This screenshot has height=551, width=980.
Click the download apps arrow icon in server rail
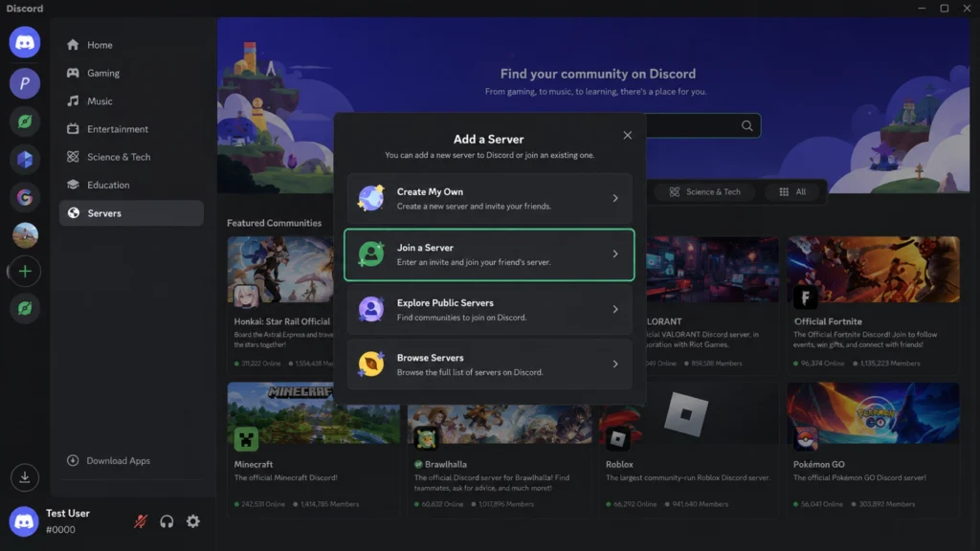click(x=24, y=477)
